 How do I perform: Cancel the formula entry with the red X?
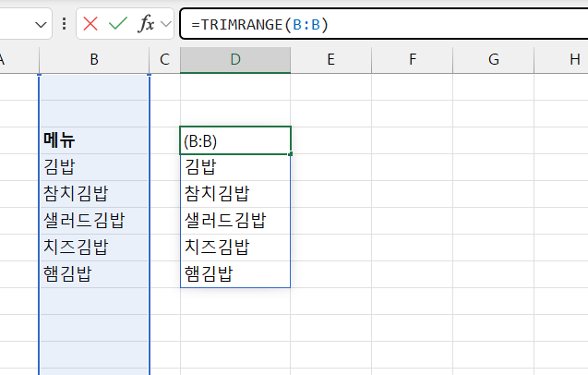pyautogui.click(x=90, y=24)
